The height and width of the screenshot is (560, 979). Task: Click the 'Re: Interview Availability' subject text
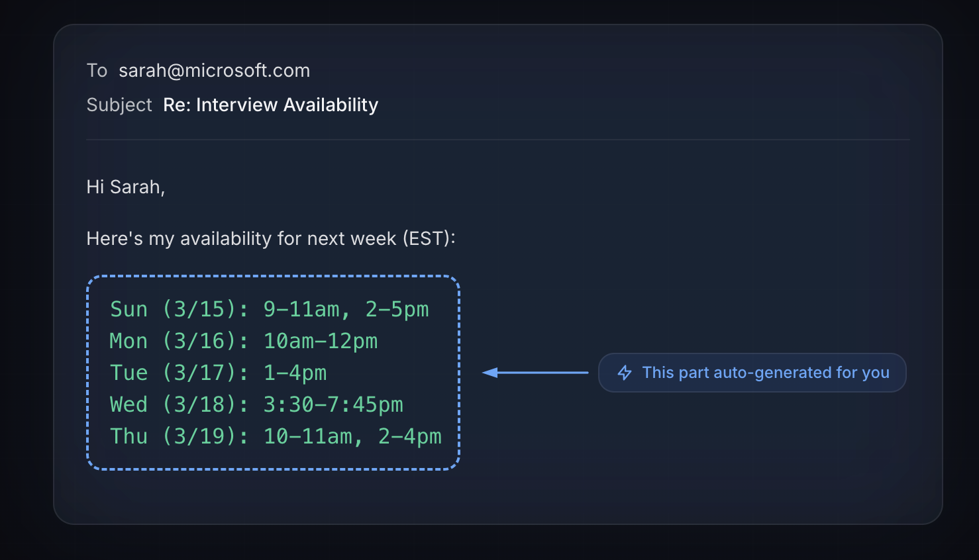[x=270, y=105]
